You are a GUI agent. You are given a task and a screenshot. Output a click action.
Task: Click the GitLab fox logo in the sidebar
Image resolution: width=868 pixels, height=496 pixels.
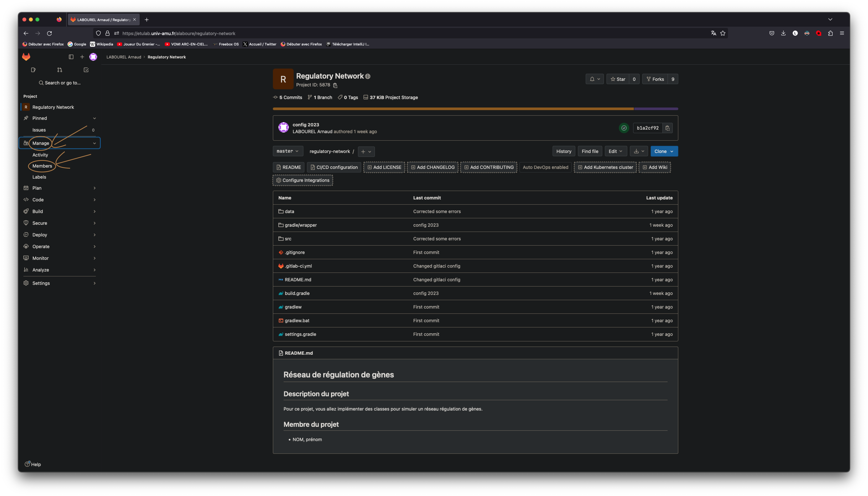[26, 57]
